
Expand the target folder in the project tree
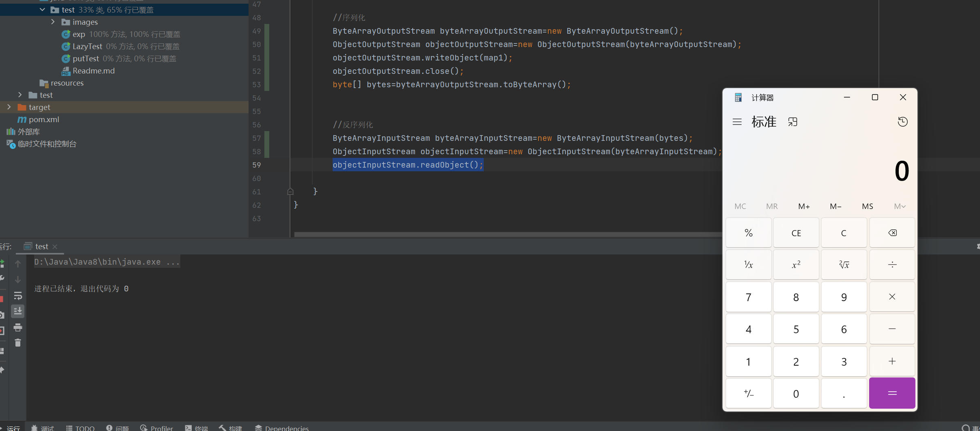(9, 107)
